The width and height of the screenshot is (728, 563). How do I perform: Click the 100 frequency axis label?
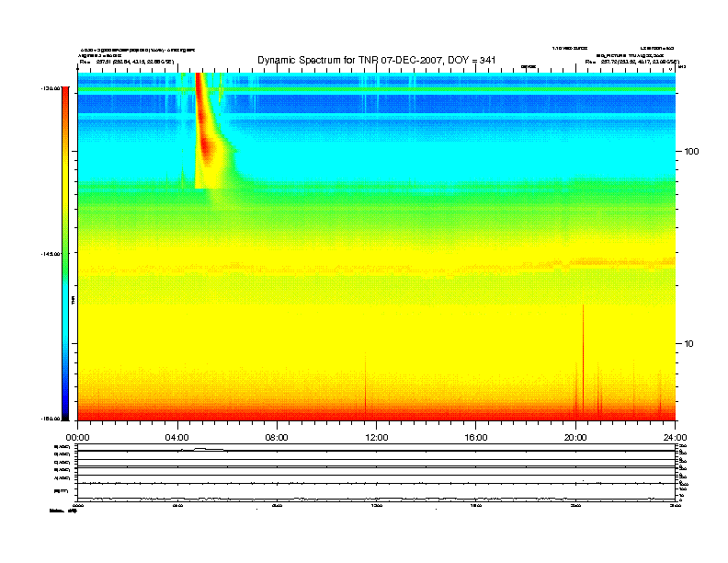click(x=691, y=152)
